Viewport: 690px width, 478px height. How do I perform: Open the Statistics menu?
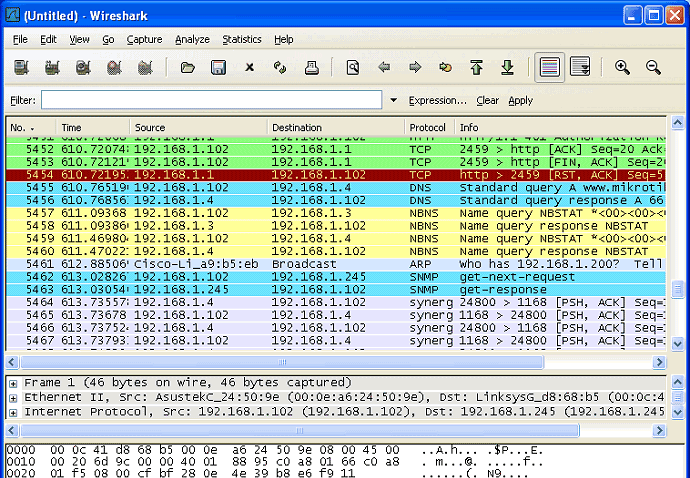pyautogui.click(x=242, y=40)
